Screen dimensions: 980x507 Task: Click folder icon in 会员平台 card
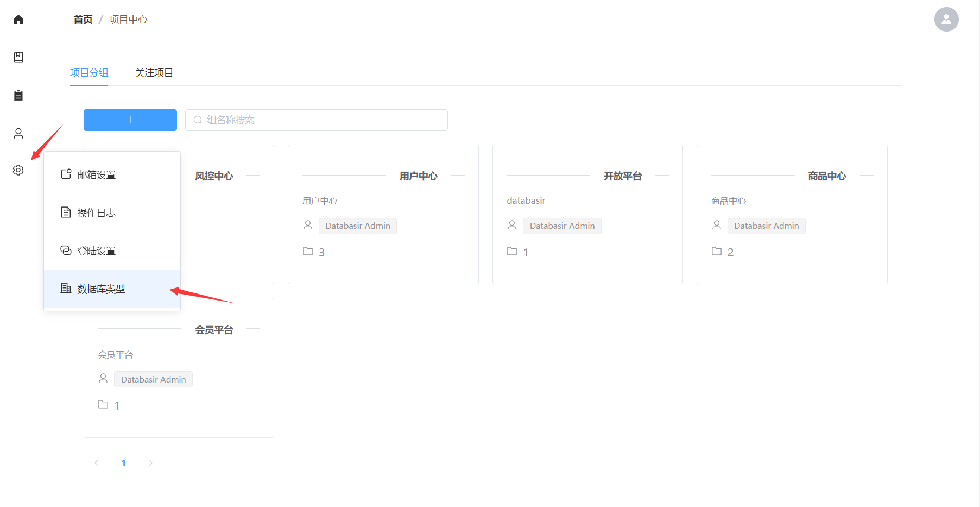(103, 405)
